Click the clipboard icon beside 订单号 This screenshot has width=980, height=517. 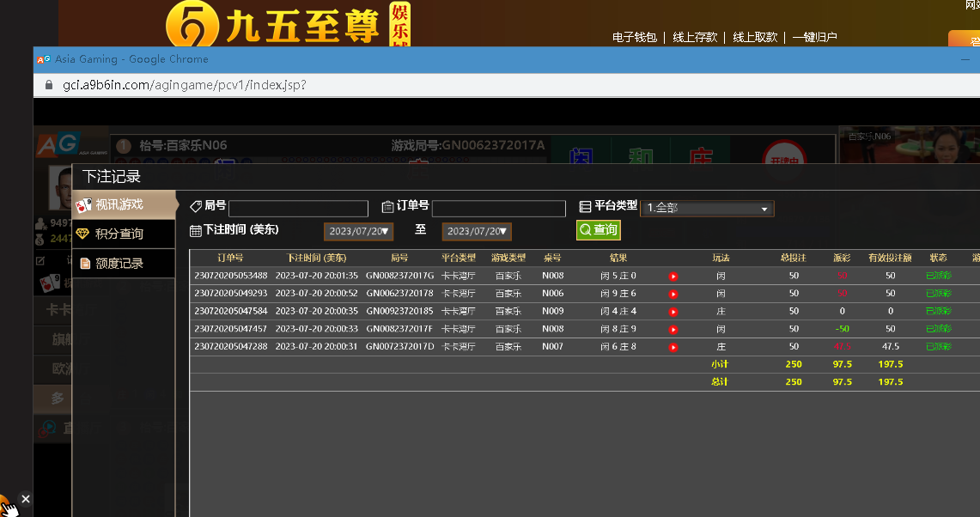click(387, 206)
